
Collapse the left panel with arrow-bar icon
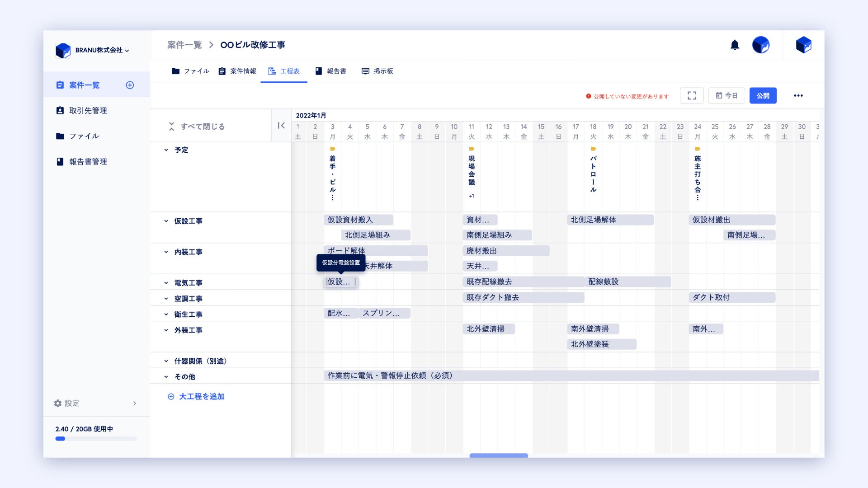[281, 126]
